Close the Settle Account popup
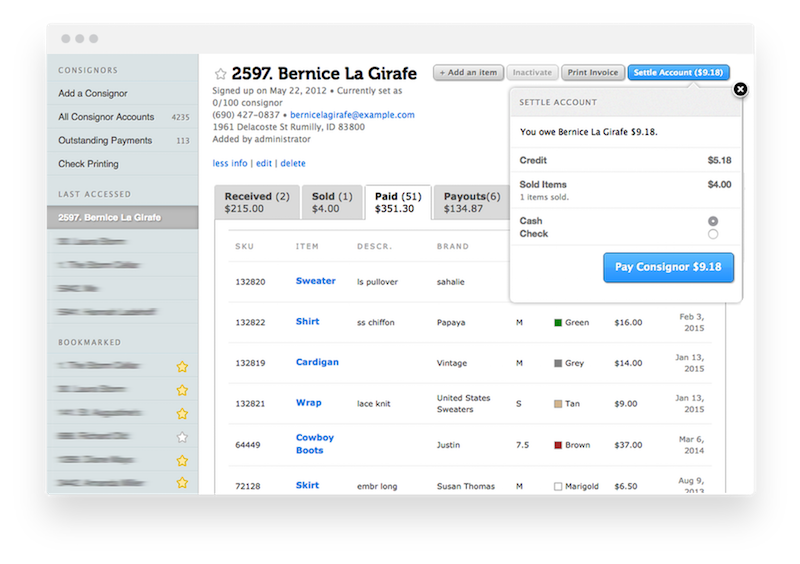800x564 pixels. (740, 89)
